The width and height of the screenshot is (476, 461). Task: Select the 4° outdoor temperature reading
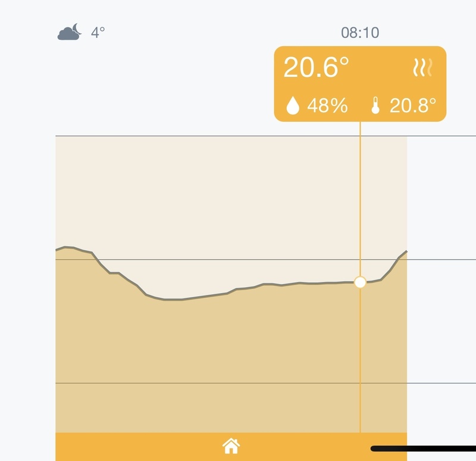click(x=98, y=33)
